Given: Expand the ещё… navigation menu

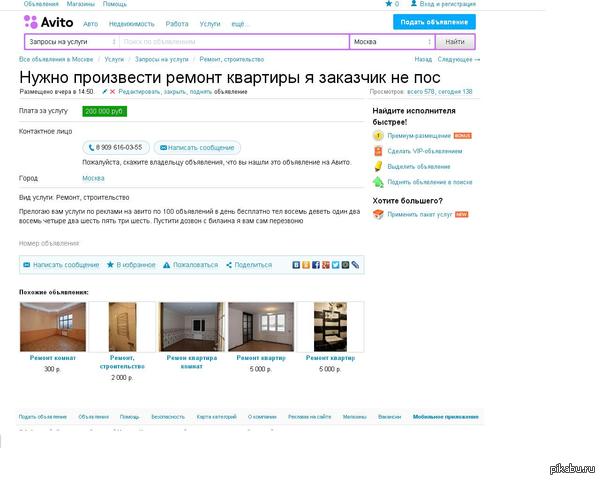Looking at the screenshot, I should [239, 22].
